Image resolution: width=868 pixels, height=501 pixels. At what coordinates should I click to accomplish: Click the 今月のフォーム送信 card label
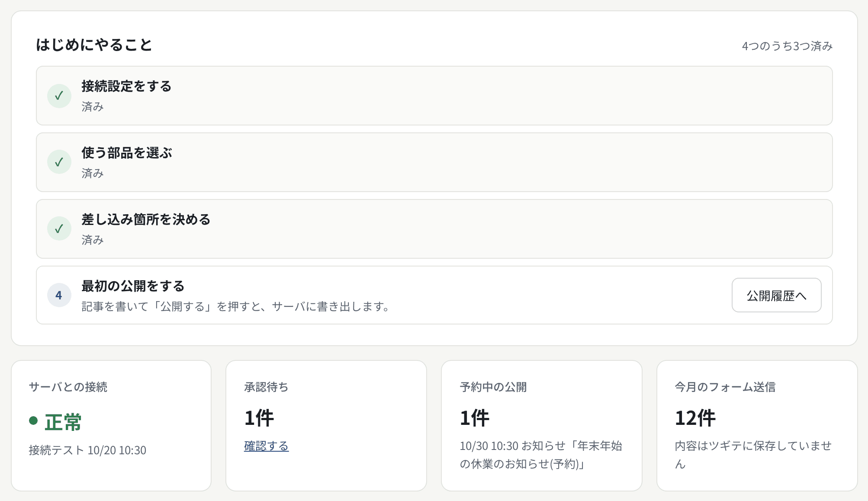pyautogui.click(x=725, y=387)
